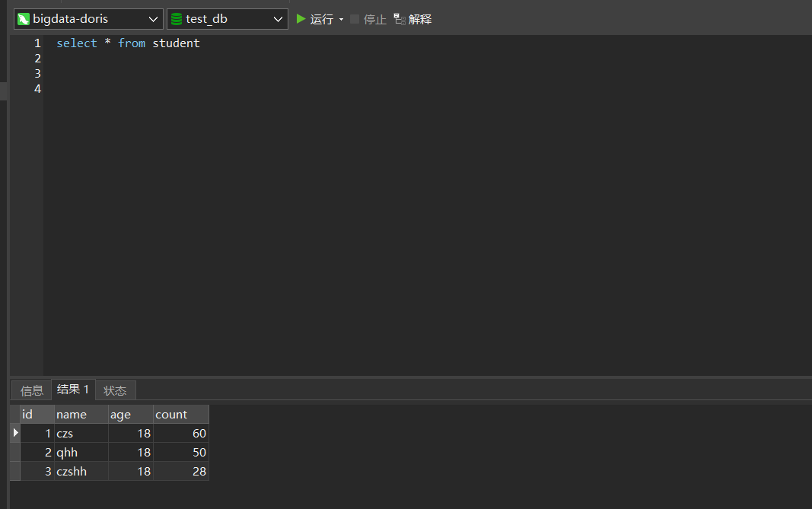Select the count cell with 60
This screenshot has height=509, width=812.
(180, 434)
